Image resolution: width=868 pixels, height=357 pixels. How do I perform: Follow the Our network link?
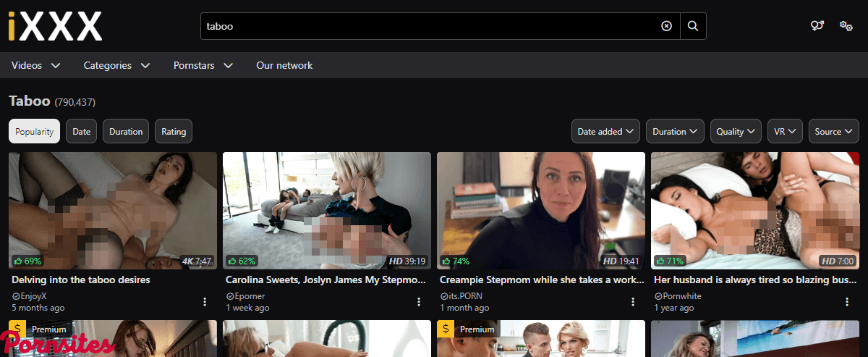tap(284, 65)
